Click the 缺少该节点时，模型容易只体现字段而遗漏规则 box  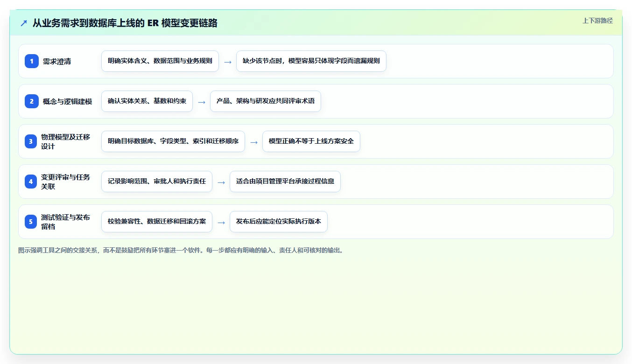pos(311,61)
